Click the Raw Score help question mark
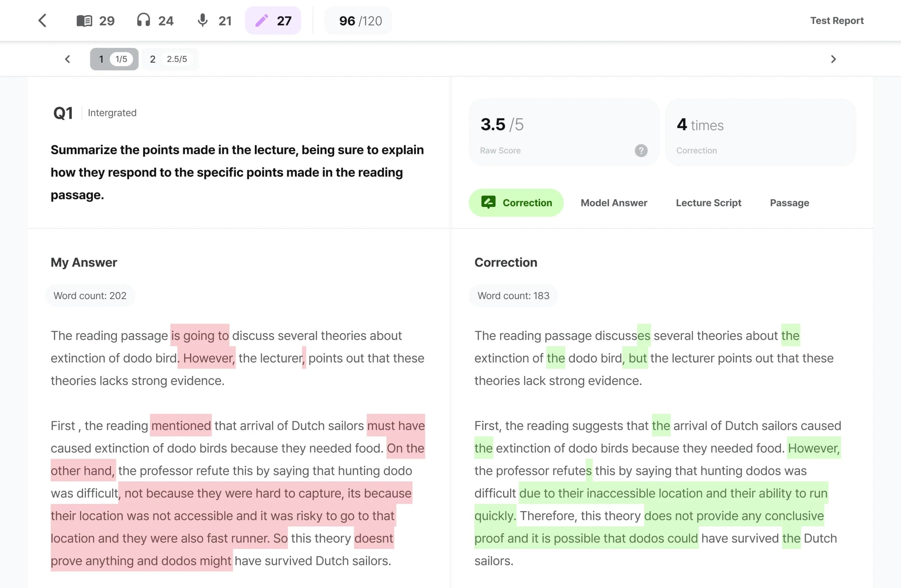The width and height of the screenshot is (901, 588). [641, 151]
